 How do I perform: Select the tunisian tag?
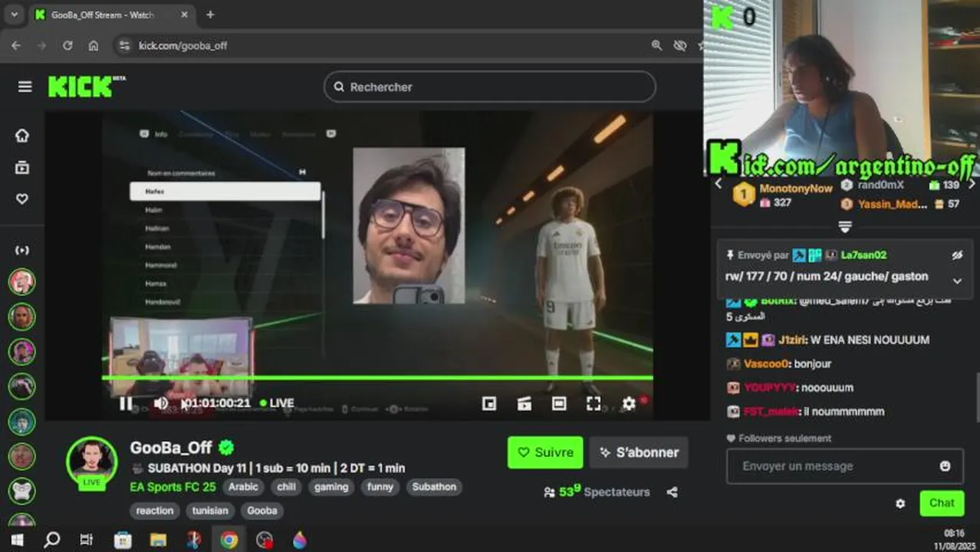tap(210, 511)
